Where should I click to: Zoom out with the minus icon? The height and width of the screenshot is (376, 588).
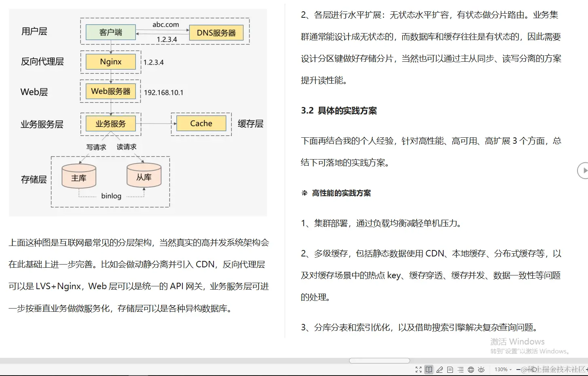point(518,370)
